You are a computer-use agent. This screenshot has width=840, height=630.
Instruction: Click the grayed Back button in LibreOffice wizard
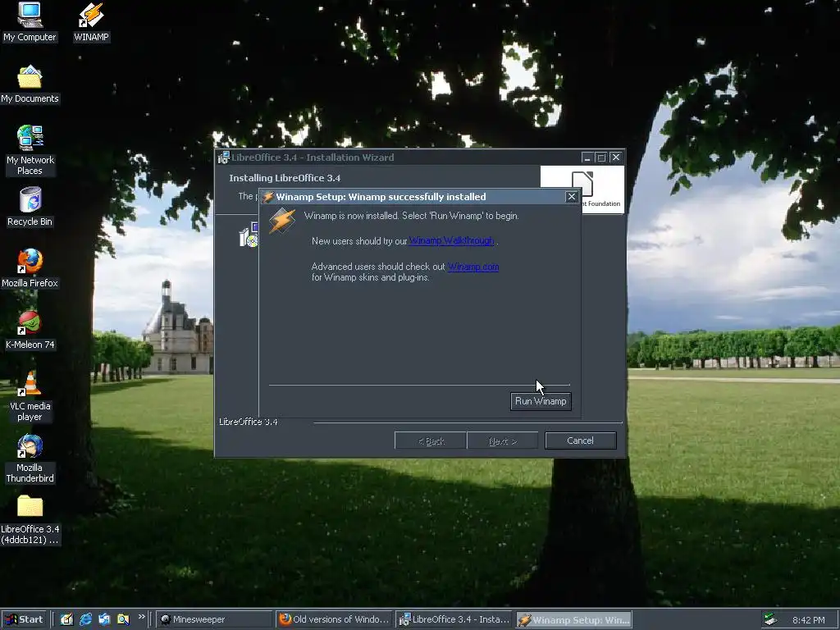coord(430,441)
